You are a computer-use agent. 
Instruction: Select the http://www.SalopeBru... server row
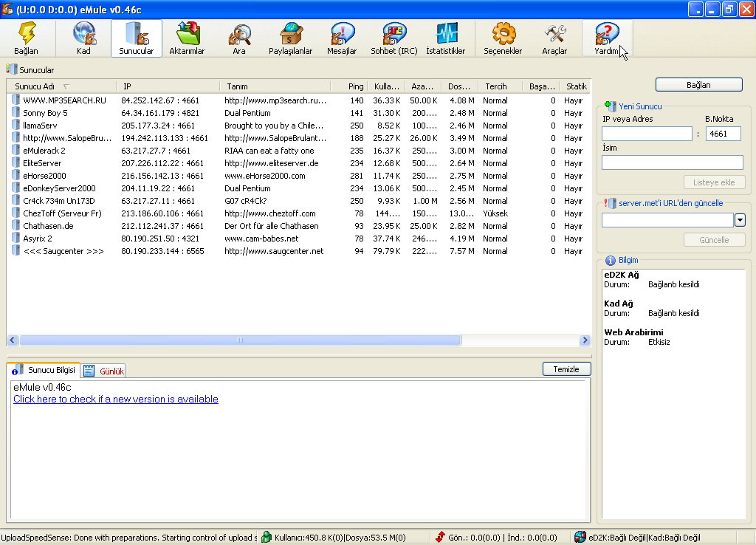[298, 138]
